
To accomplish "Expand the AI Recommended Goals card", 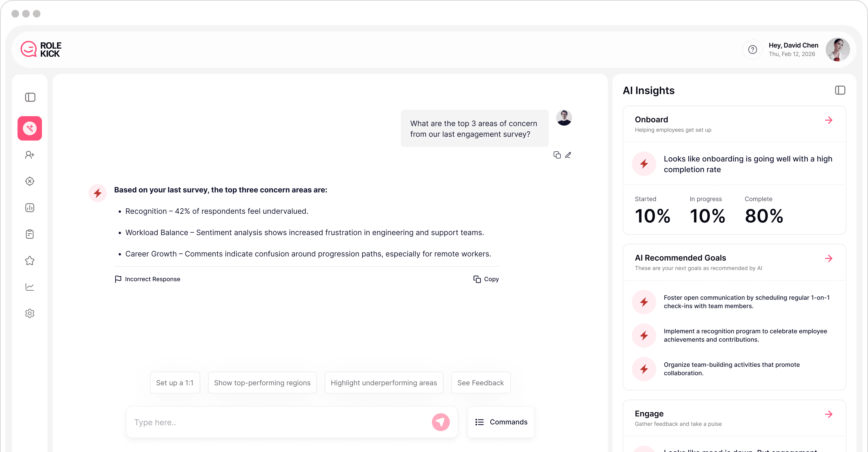I will click(829, 258).
